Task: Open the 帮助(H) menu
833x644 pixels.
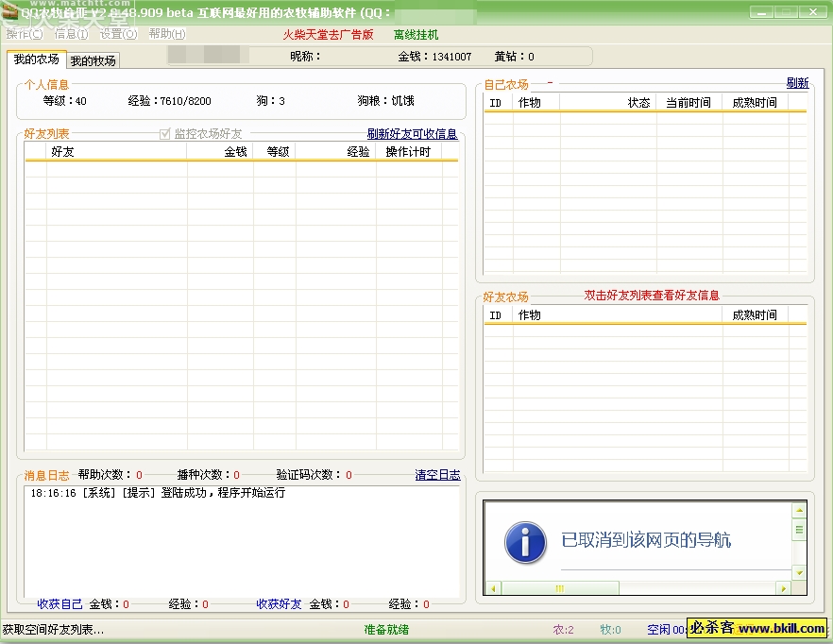Action: (166, 34)
